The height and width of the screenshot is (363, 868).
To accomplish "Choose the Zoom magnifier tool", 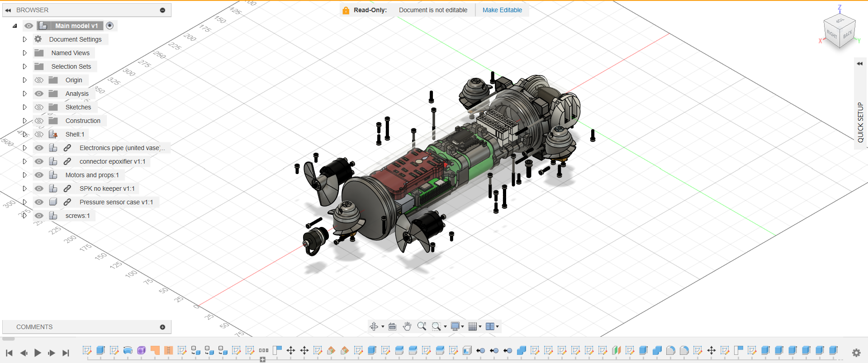I will point(422,326).
